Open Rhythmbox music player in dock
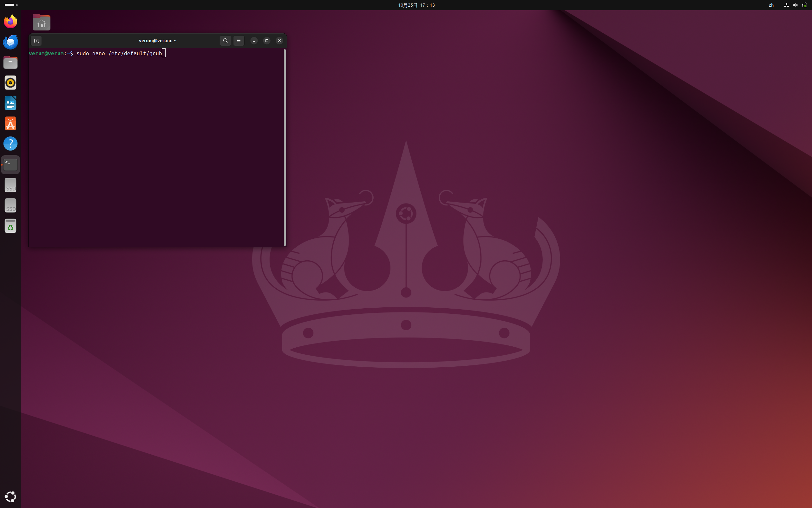Screen dimensions: 812x508 pyautogui.click(x=10, y=83)
